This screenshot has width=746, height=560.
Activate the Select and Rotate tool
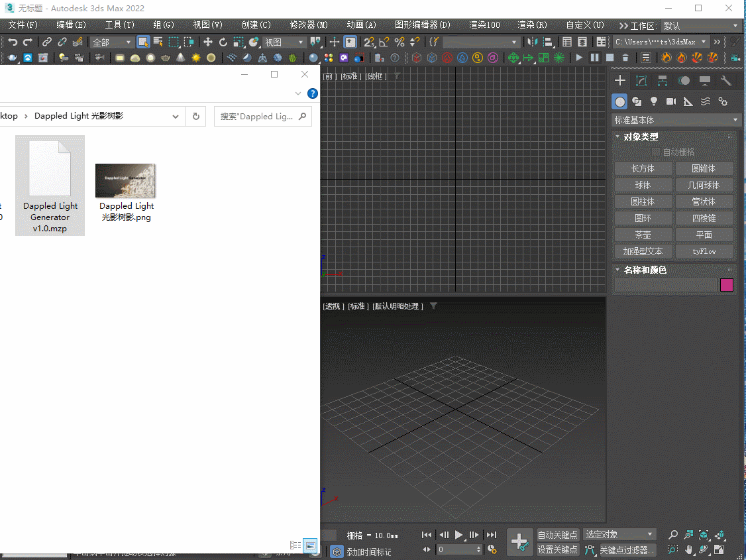coord(223,42)
